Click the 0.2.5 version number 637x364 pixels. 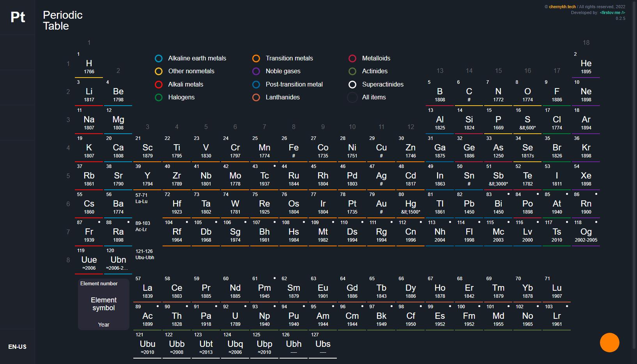click(x=620, y=18)
